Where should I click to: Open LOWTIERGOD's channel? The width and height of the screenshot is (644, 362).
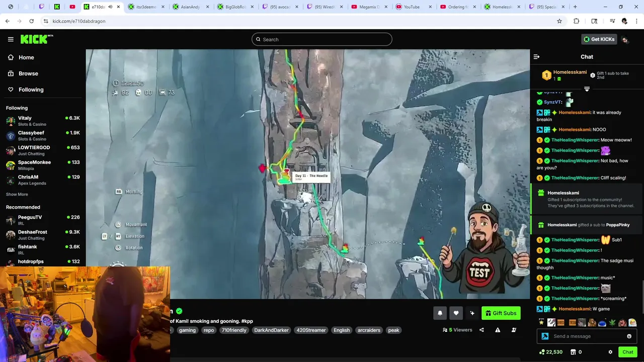click(43, 150)
